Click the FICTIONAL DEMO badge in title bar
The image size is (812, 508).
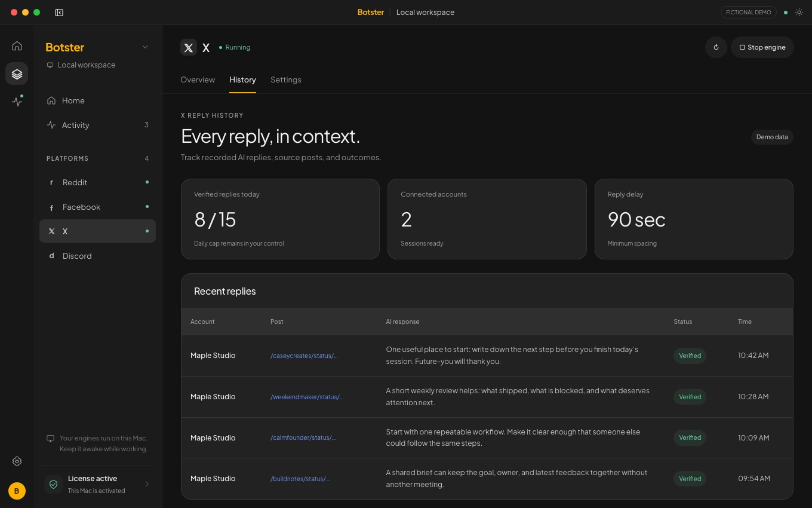[748, 12]
